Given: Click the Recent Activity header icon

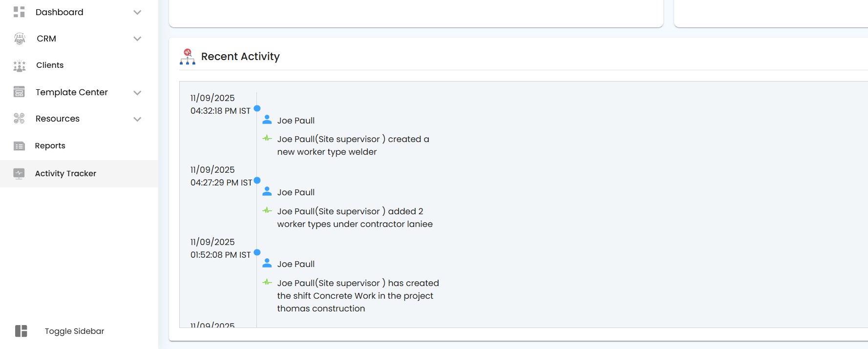Looking at the screenshot, I should tap(188, 57).
